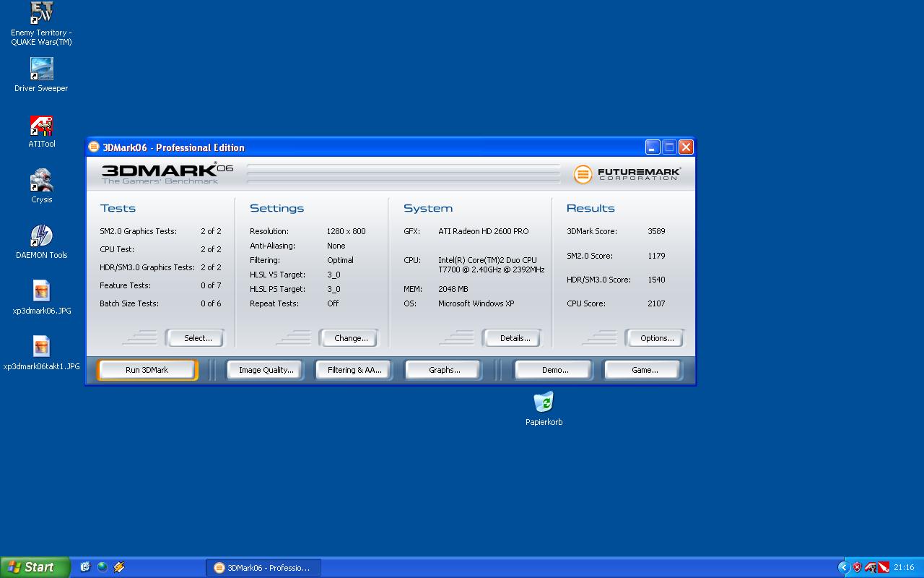The width and height of the screenshot is (924, 578).
Task: Click the 3DMark Score value 3589
Action: click(x=656, y=231)
